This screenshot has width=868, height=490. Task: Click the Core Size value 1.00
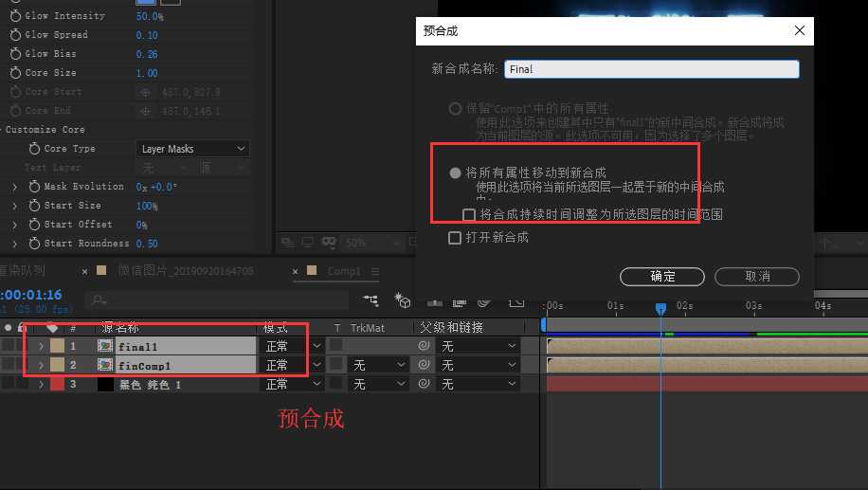point(147,73)
